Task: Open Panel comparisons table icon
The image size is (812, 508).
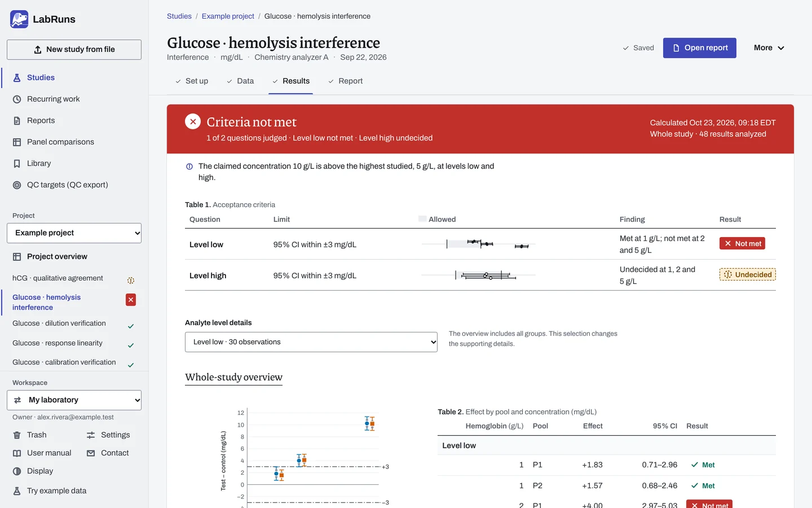Action: click(x=17, y=142)
